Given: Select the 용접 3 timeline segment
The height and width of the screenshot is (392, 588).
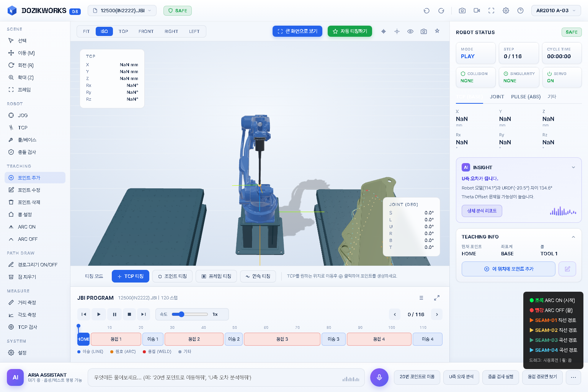Looking at the screenshot, I should tap(282, 339).
